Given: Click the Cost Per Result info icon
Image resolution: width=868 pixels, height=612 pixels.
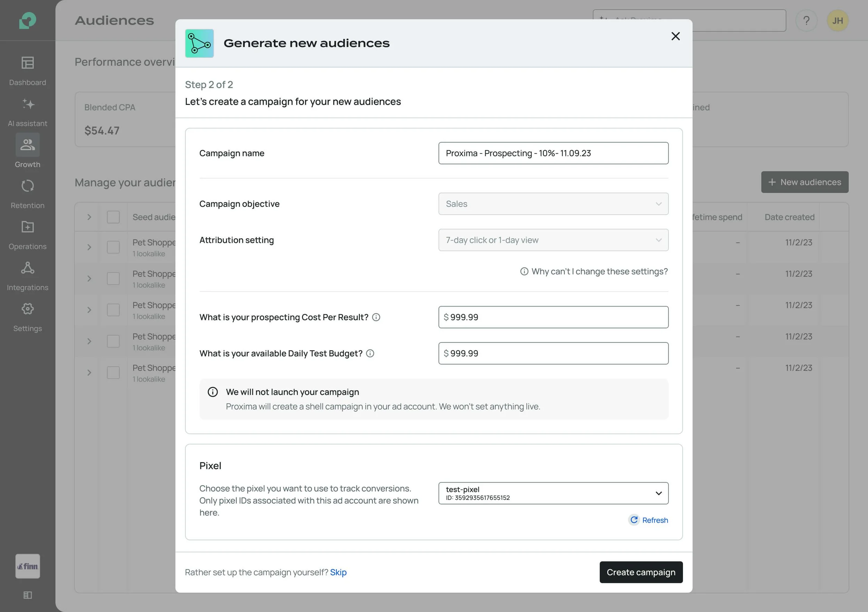Looking at the screenshot, I should 376,317.
